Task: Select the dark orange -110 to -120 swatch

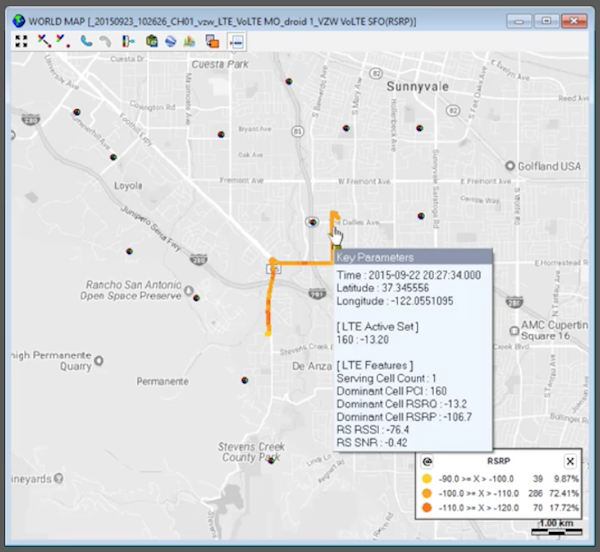Action: coord(427,508)
